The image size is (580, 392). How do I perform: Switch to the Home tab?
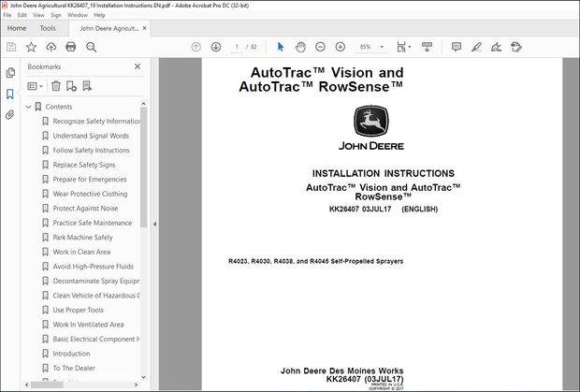pos(17,28)
